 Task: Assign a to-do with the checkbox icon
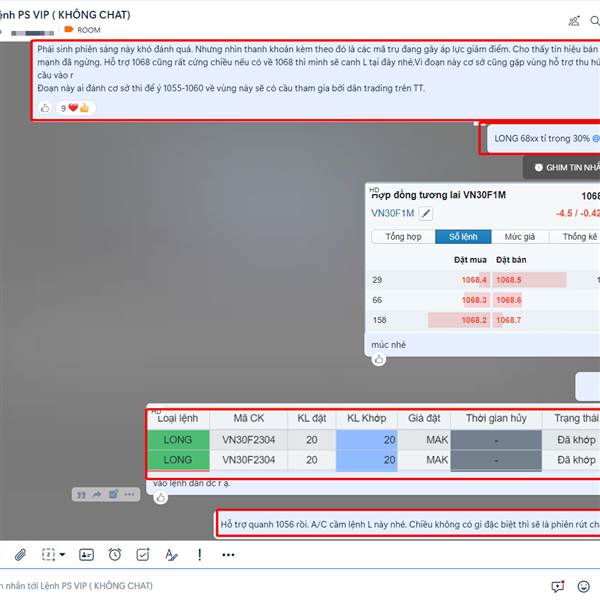click(x=143, y=554)
